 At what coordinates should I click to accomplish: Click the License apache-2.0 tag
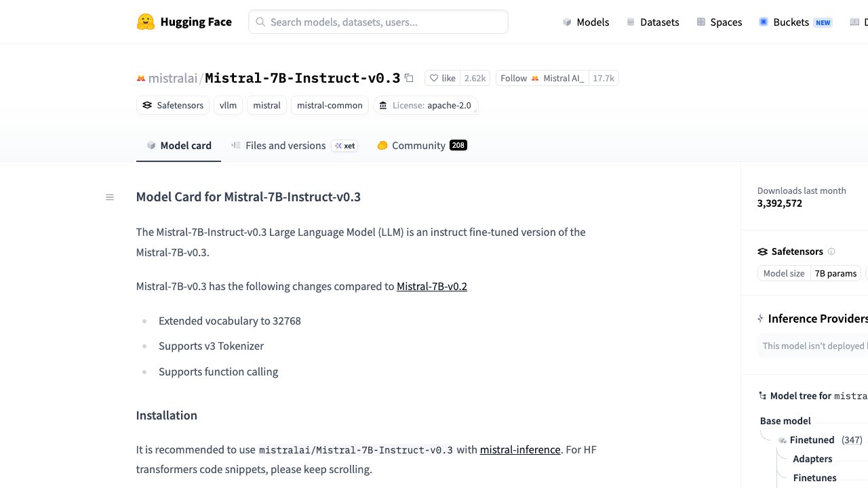point(426,105)
